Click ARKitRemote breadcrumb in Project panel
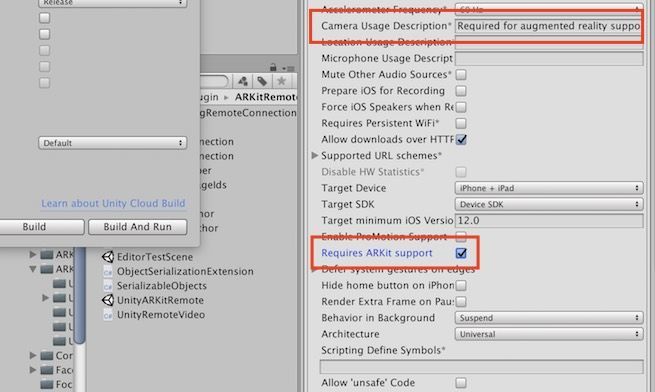 (266, 97)
